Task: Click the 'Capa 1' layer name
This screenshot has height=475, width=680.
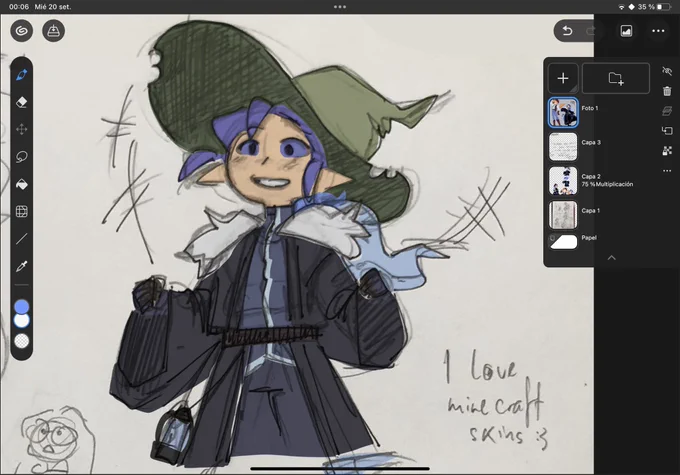Action: coord(591,211)
